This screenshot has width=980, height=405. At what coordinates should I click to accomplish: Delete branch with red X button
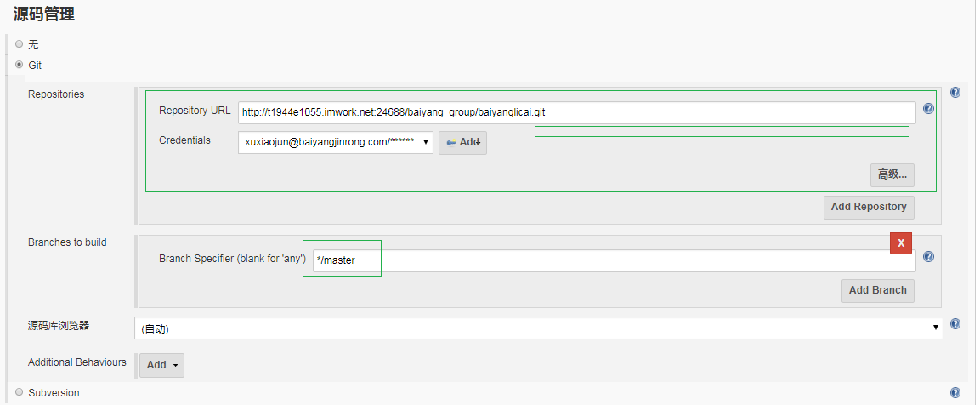901,243
